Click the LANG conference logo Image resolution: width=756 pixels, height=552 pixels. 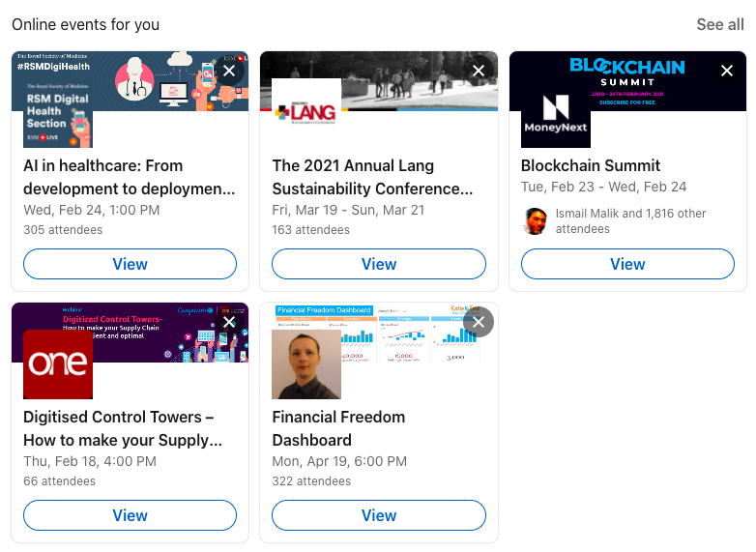306,113
